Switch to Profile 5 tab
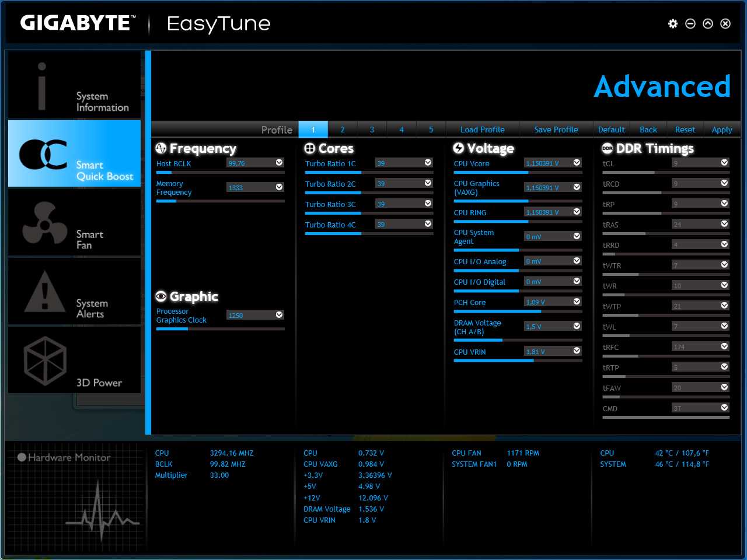 [431, 129]
